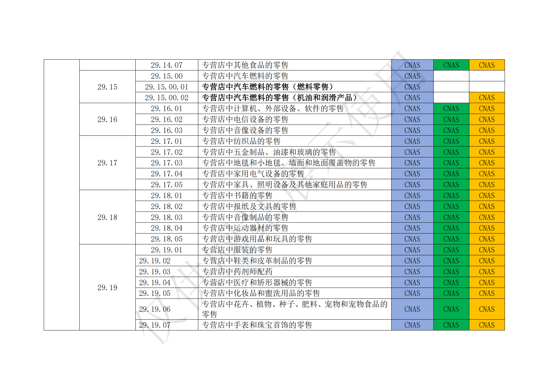Click the blue CNAS cell in row 29.15.00.01
The image size is (555, 392).
tap(412, 87)
